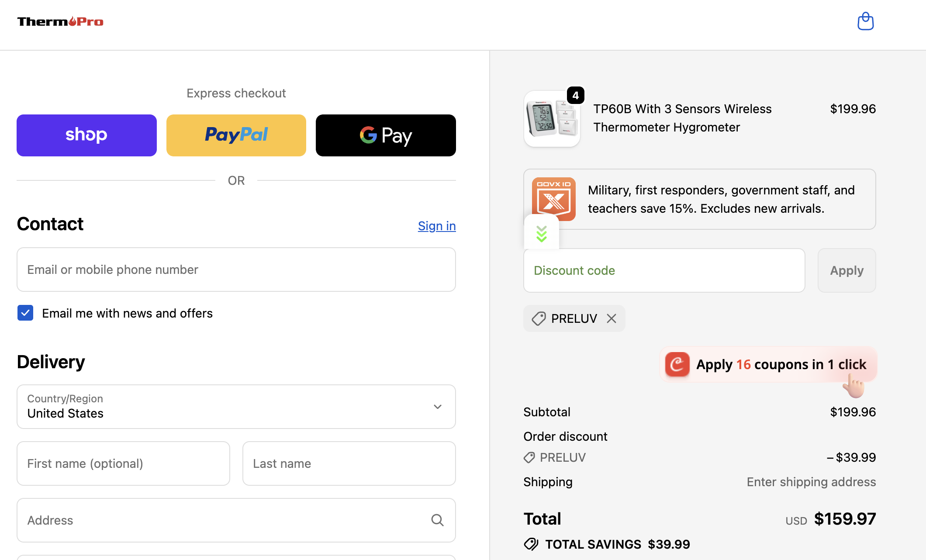The image size is (926, 560).
Task: Focus the Email or mobile phone number field
Action: click(x=236, y=270)
